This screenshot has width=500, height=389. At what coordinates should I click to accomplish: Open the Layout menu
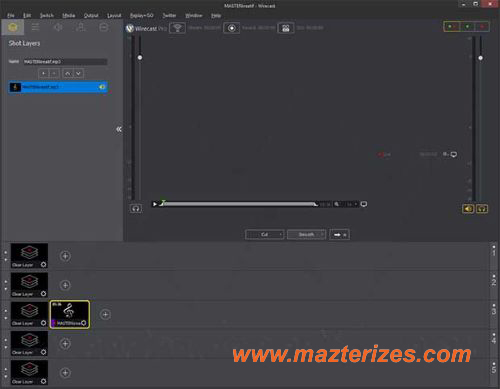click(114, 15)
